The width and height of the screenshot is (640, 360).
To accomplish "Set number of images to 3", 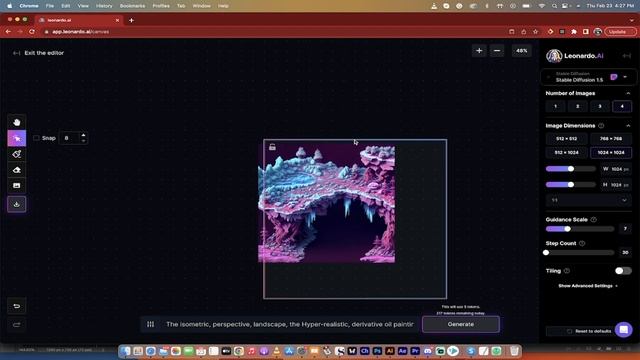I will (600, 107).
